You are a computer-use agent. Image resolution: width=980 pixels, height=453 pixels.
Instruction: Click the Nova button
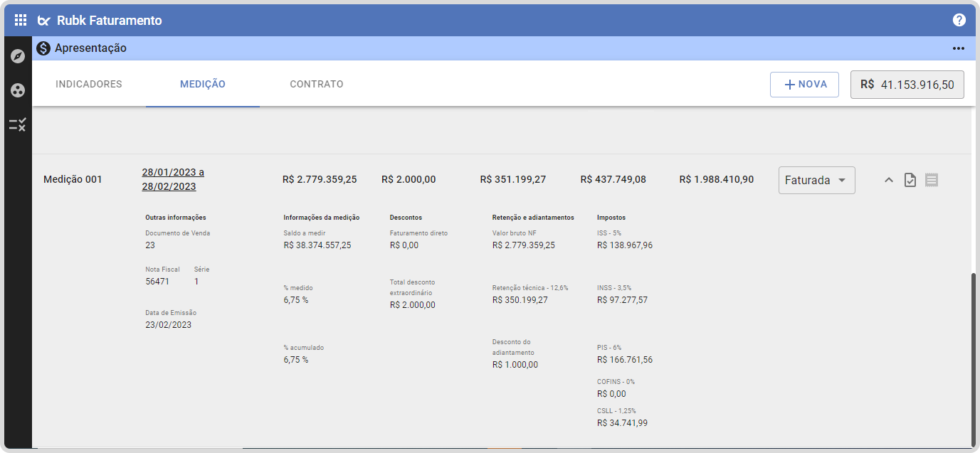(x=805, y=84)
